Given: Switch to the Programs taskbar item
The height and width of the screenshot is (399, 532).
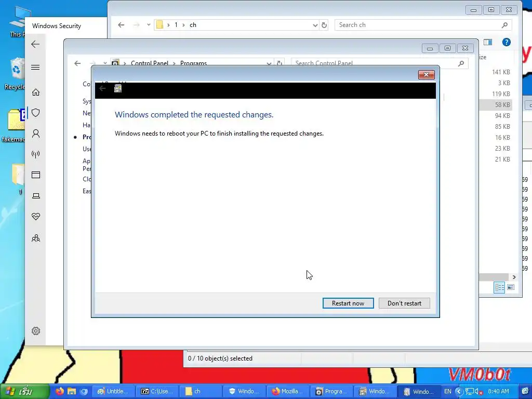Looking at the screenshot, I should point(332,391).
